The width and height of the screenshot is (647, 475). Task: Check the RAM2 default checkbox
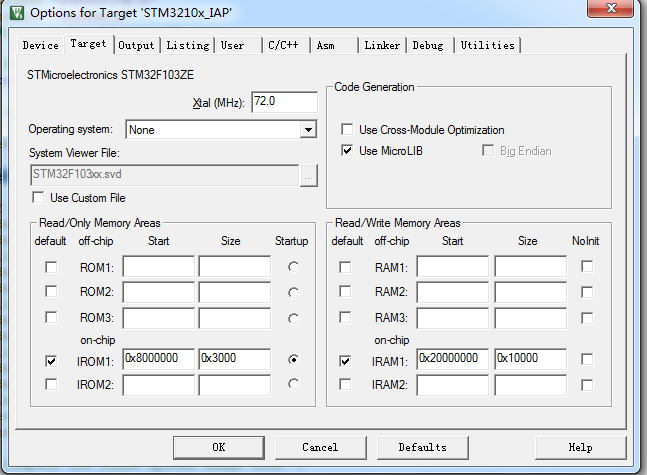tap(345, 291)
